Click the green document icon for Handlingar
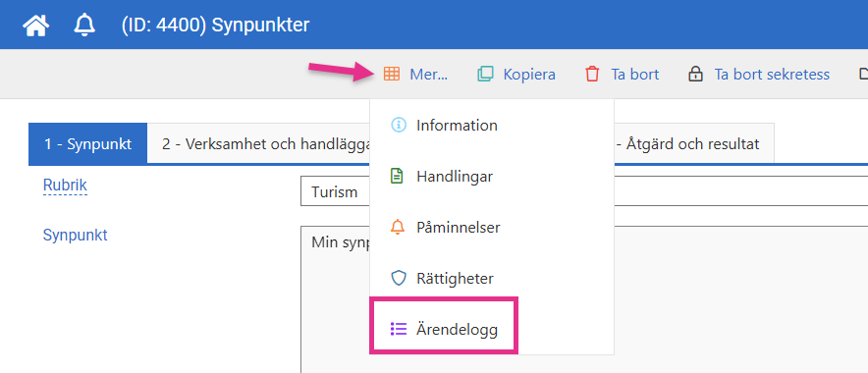This screenshot has height=373, width=868. click(x=398, y=177)
